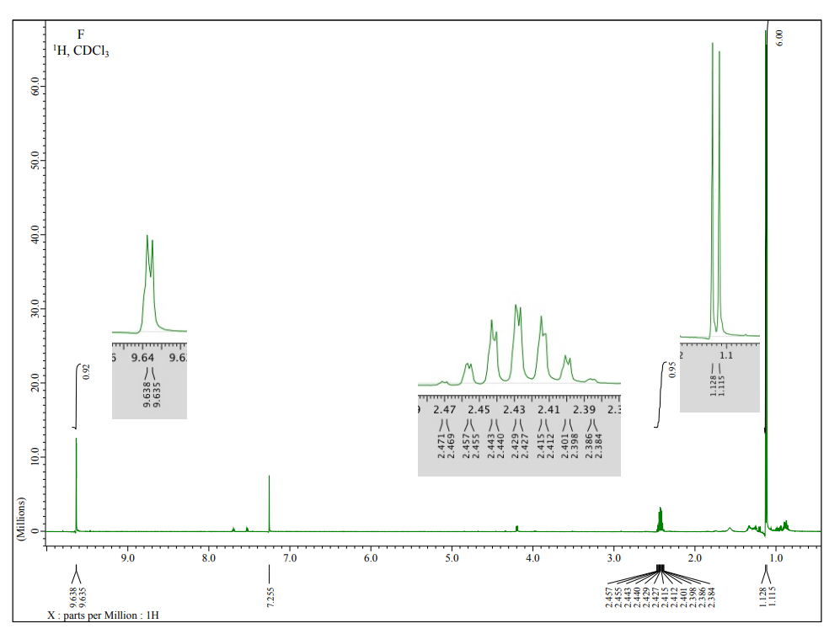Click the 50.0 y-axis tick label
The width and height of the screenshot is (840, 639).
click(x=35, y=161)
